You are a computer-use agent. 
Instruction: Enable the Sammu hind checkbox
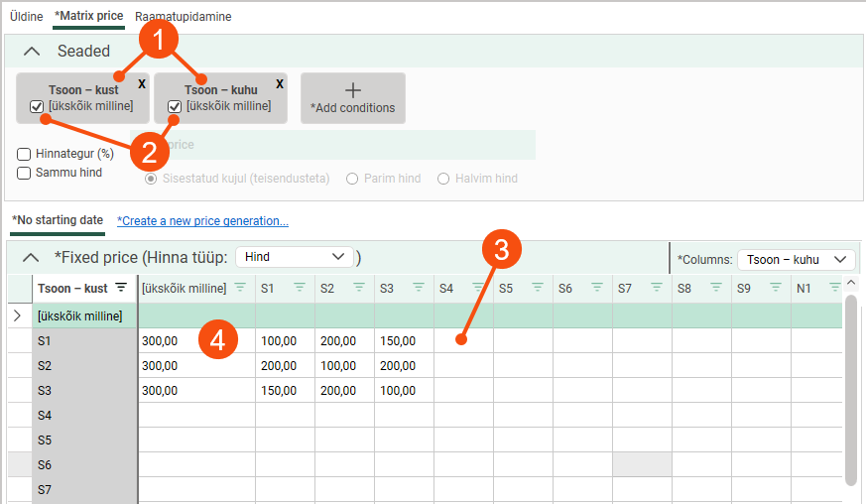(24, 173)
